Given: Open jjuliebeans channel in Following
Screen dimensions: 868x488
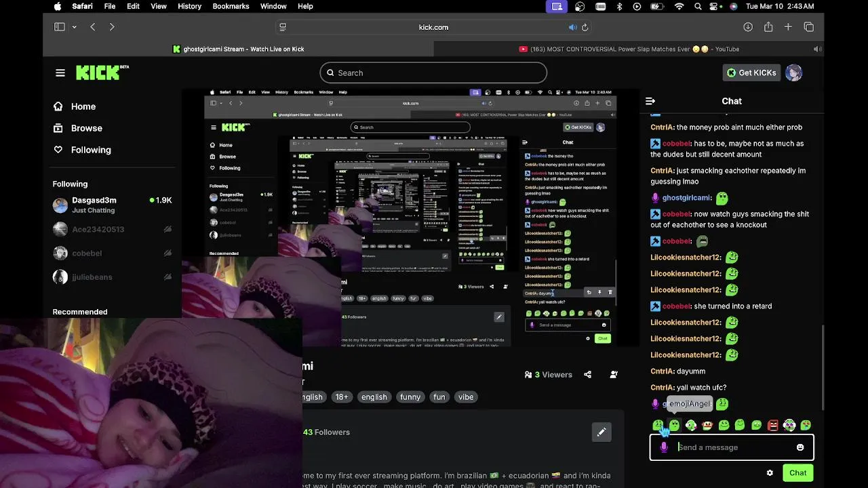Looking at the screenshot, I should (112, 277).
